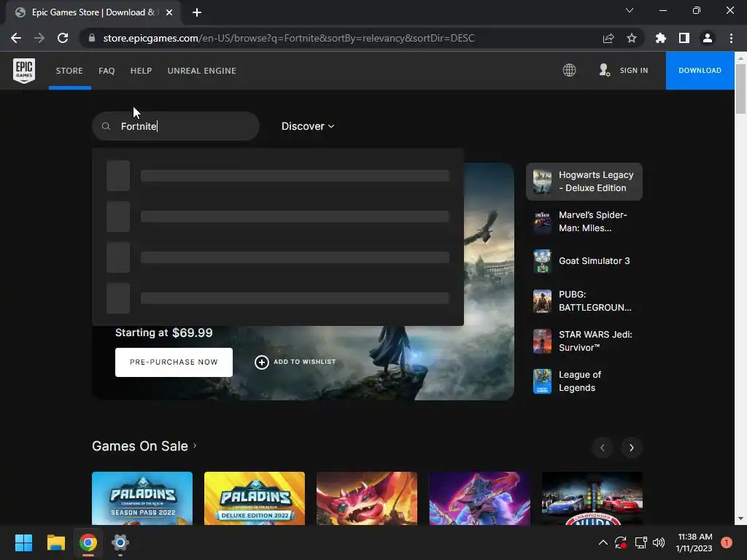Click the browser address bar URL
Screen dimensions: 747x560
pyautogui.click(x=289, y=38)
